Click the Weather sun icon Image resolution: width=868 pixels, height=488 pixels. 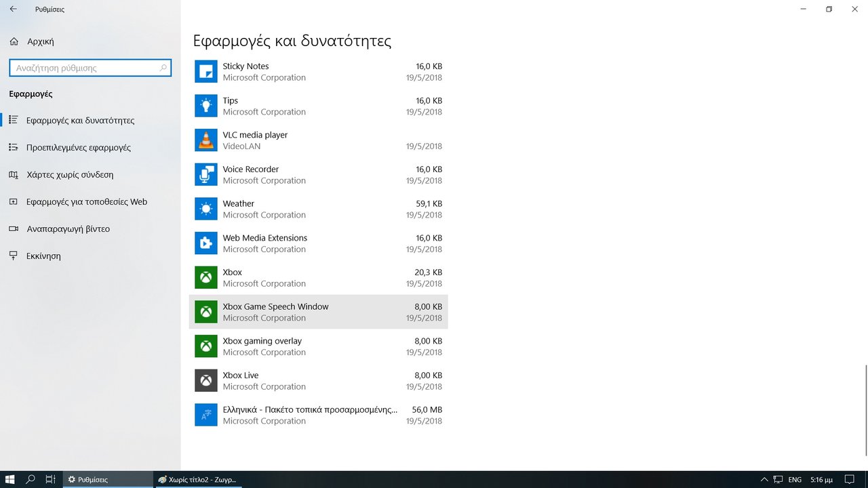pos(205,209)
